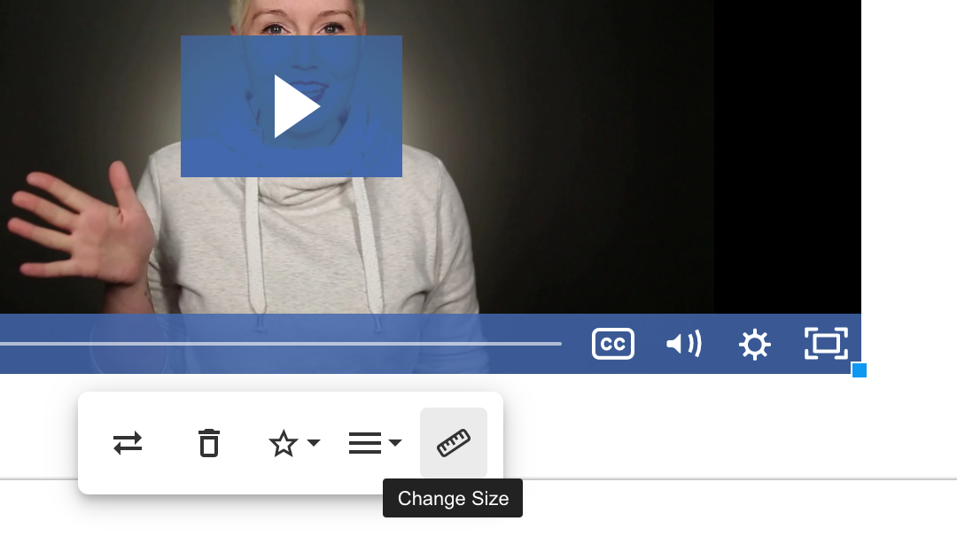Toggle closed captions (CC) on the video
This screenshot has height=560, width=957.
[613, 344]
